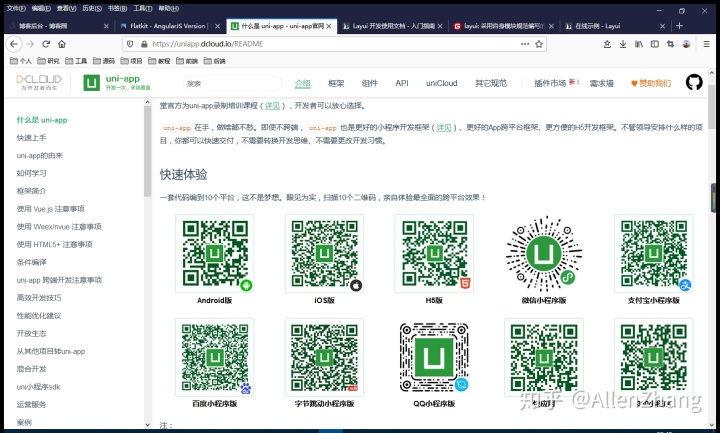720x433 pixels.
Task: Open uni小程序sdk in the sidebar
Action: (38, 387)
